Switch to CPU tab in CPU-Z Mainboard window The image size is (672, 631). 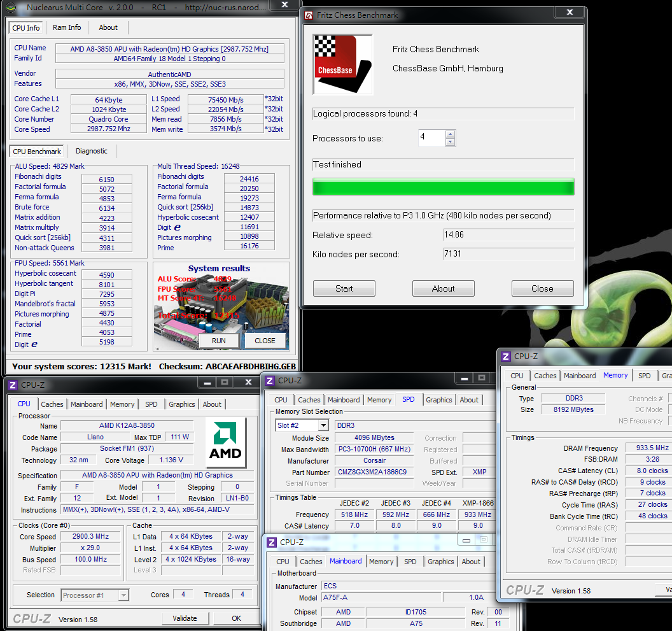pyautogui.click(x=283, y=562)
